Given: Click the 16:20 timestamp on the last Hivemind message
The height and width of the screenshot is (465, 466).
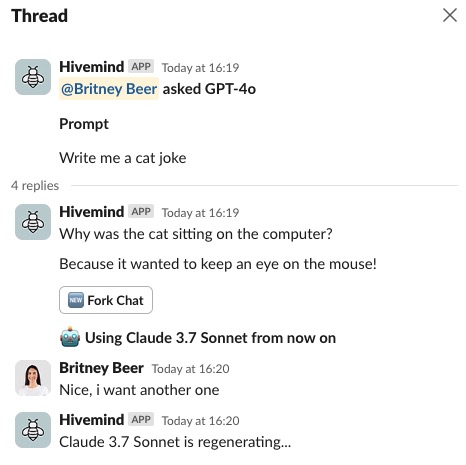Looking at the screenshot, I should pos(200,421).
